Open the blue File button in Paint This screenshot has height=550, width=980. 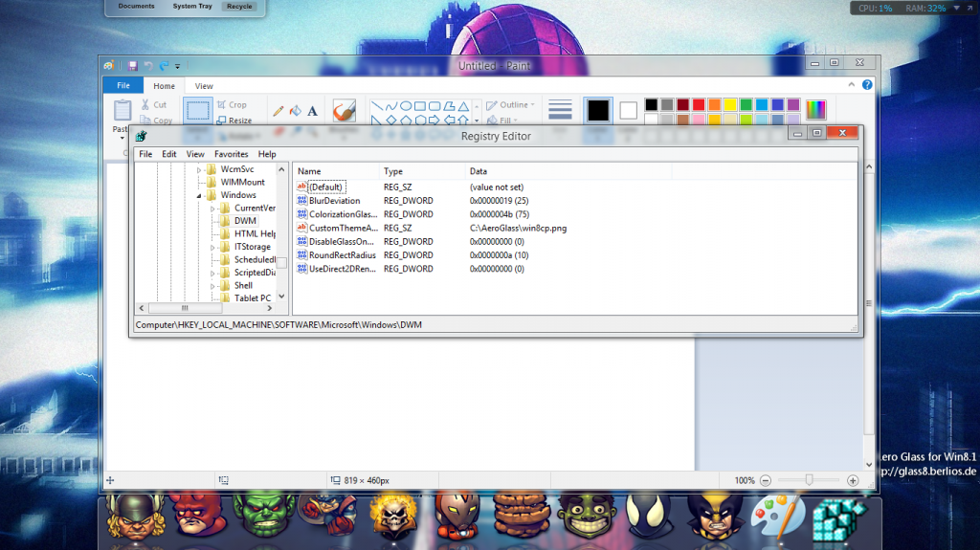pos(122,86)
